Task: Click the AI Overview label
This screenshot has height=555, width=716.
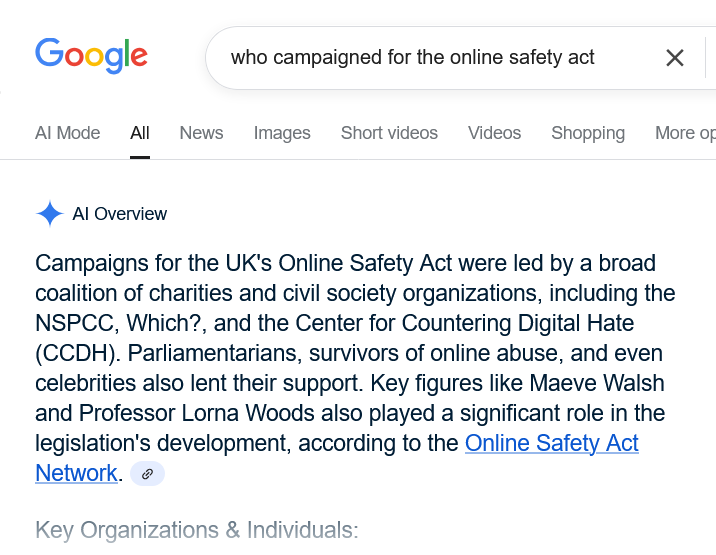Action: tap(120, 214)
